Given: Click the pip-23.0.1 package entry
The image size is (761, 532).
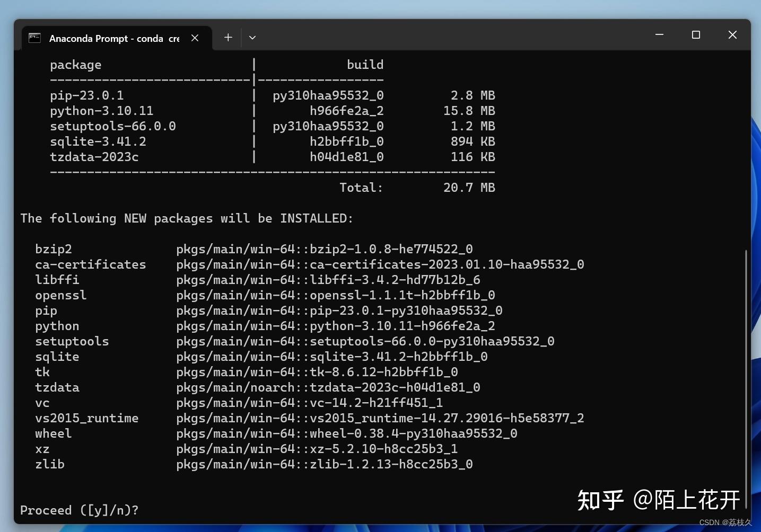Looking at the screenshot, I should pos(88,95).
